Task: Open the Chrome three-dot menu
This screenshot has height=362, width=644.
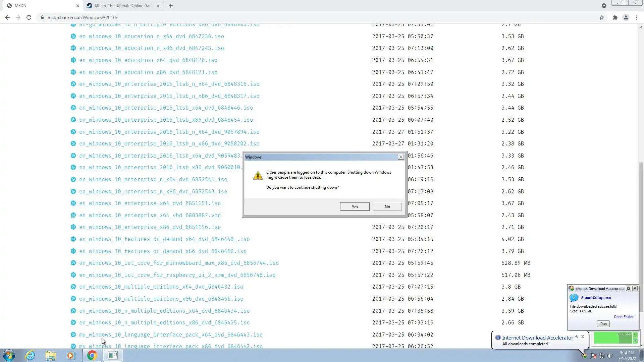Action: click(x=637, y=17)
